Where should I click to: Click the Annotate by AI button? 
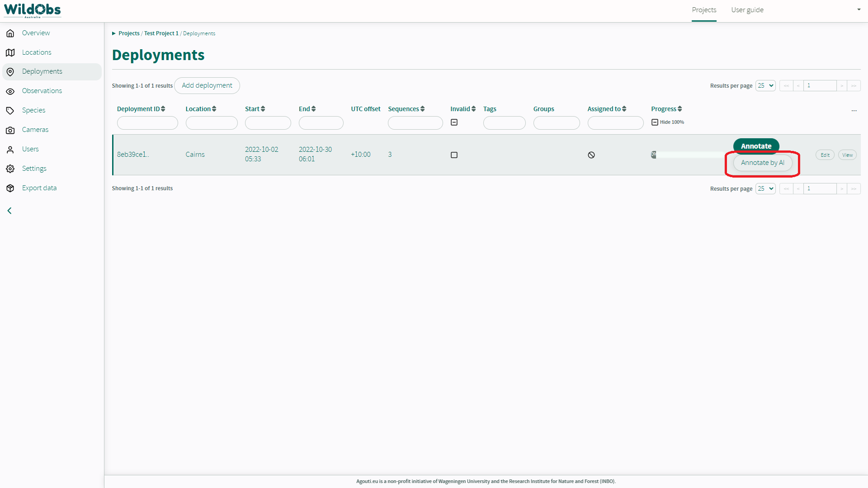pos(763,163)
